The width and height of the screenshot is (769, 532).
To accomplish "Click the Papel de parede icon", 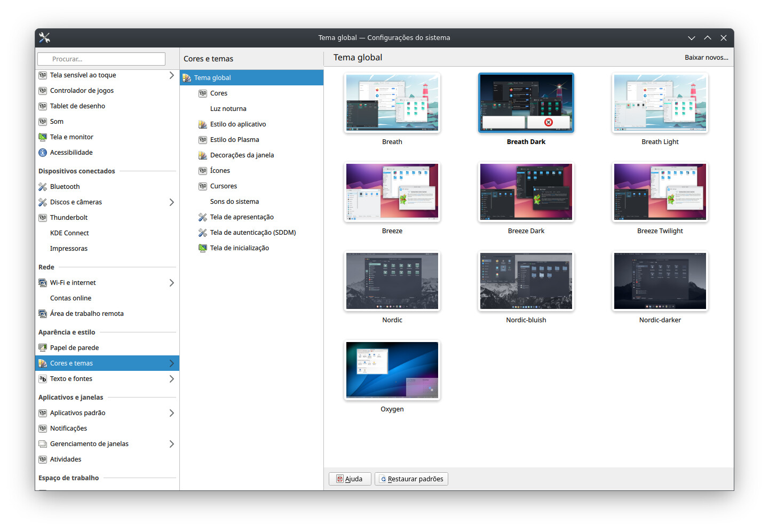I will pyautogui.click(x=43, y=348).
